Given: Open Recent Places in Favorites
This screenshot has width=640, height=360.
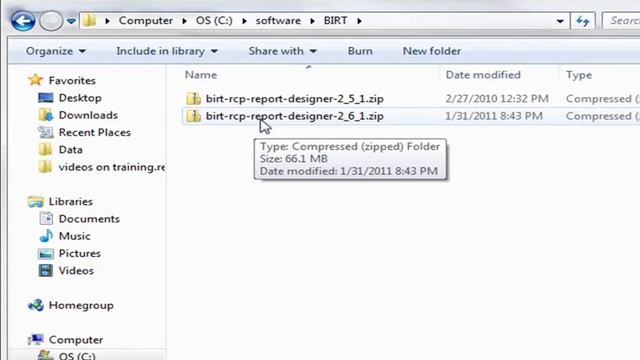Looking at the screenshot, I should (95, 132).
